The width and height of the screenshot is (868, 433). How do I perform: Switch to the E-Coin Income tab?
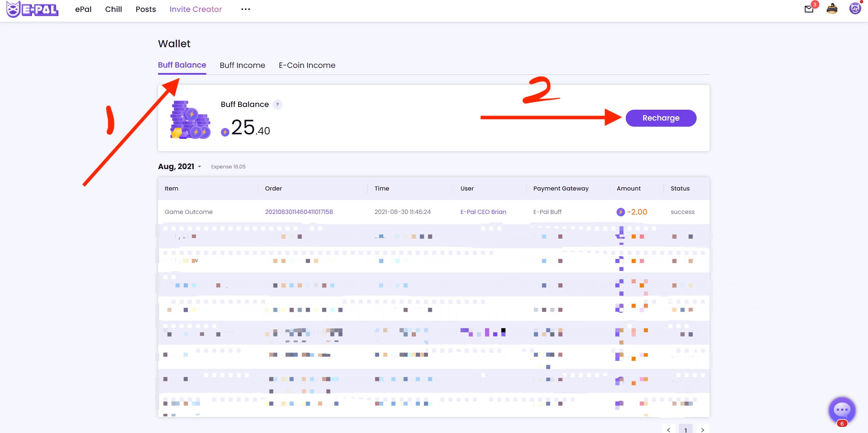[x=307, y=65]
